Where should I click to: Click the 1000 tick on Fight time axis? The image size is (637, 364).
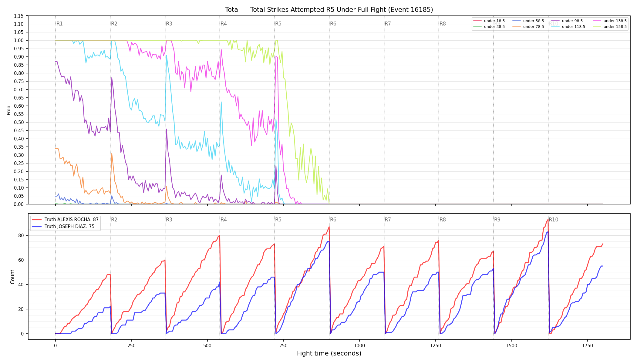pyautogui.click(x=359, y=345)
